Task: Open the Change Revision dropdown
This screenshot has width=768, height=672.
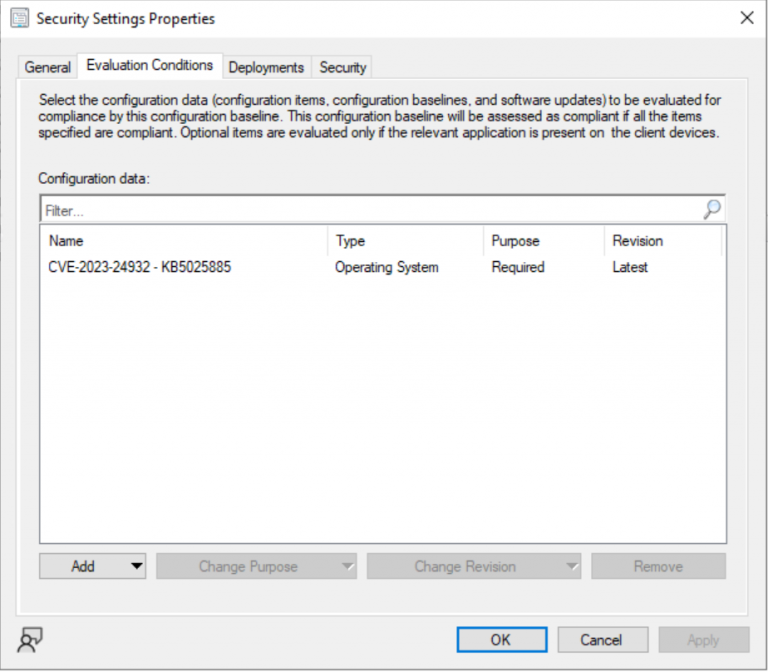Action: [474, 566]
